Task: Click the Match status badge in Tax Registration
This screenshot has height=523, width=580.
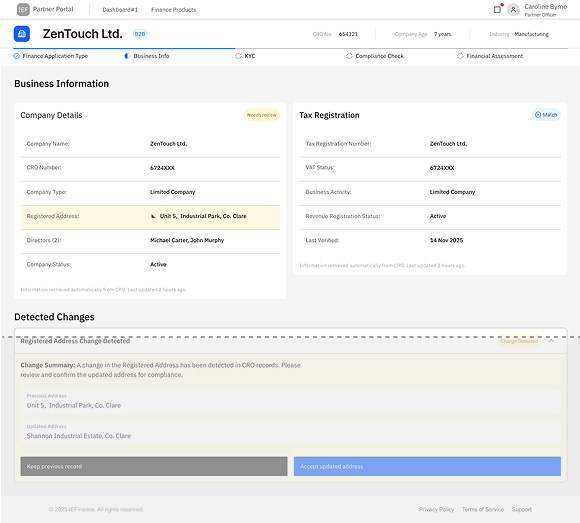Action: point(546,115)
